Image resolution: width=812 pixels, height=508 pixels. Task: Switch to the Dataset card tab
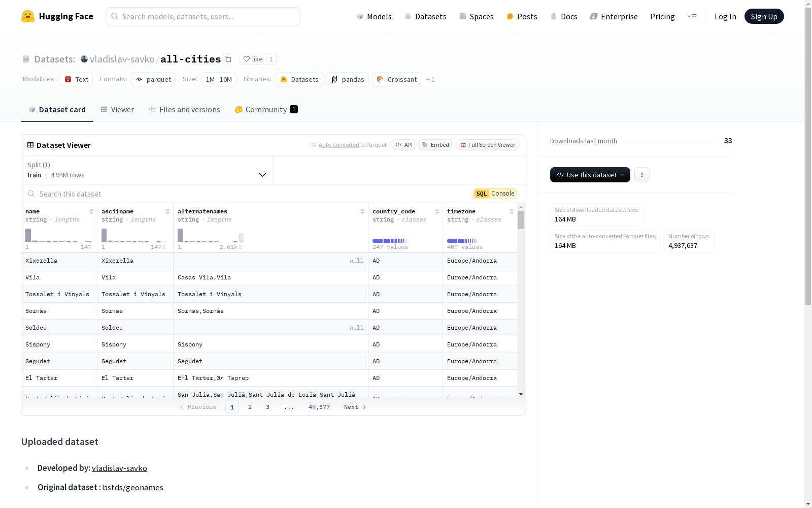(57, 110)
